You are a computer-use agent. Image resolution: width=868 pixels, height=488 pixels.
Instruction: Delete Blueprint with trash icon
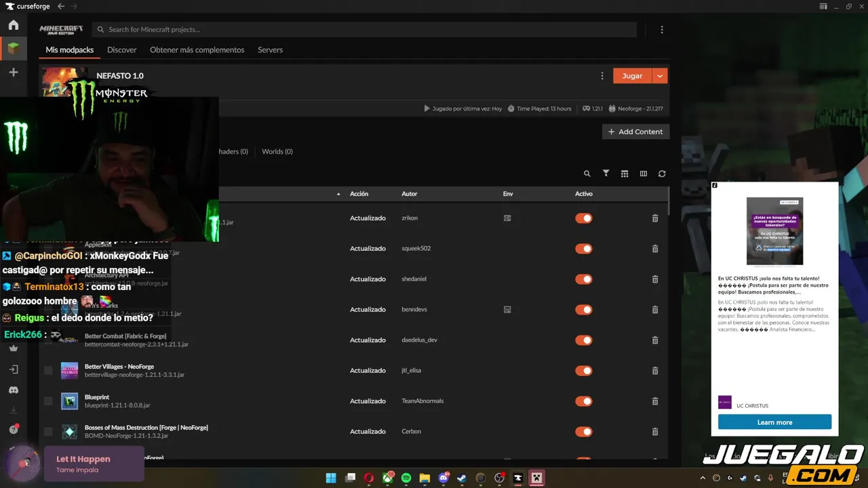tap(655, 401)
